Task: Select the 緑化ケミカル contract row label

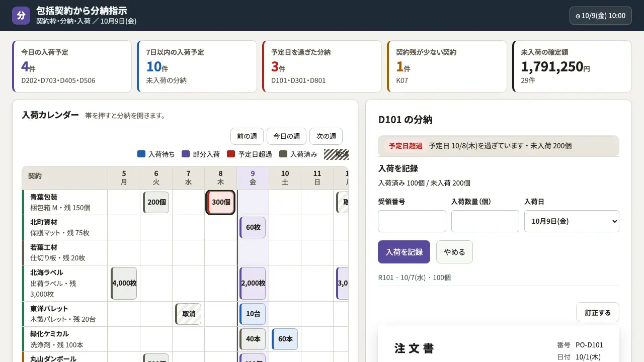Action: point(65,339)
